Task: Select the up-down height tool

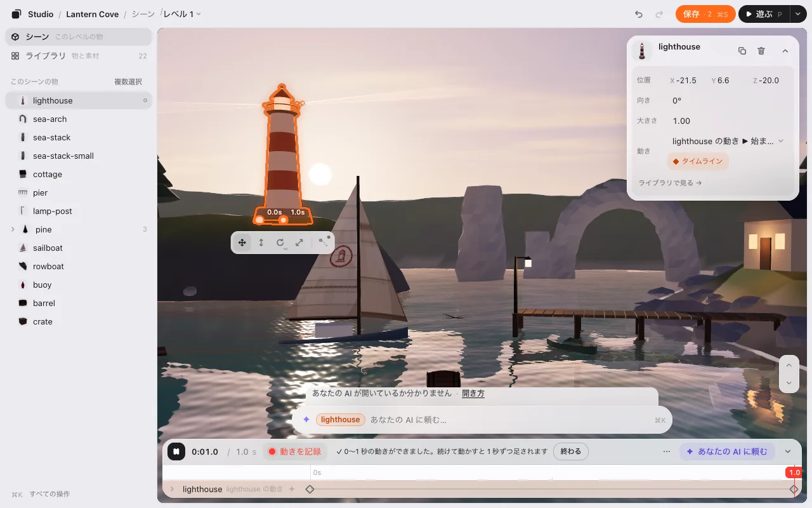Action: 261,243
